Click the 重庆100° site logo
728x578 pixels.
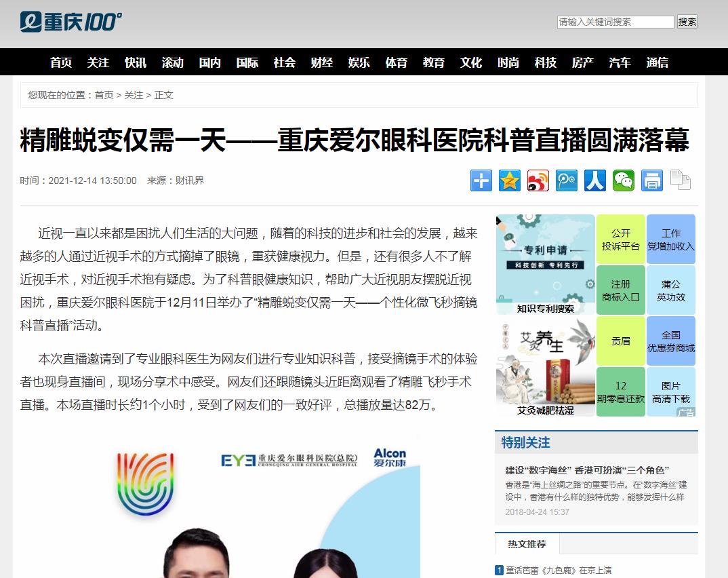(71, 22)
